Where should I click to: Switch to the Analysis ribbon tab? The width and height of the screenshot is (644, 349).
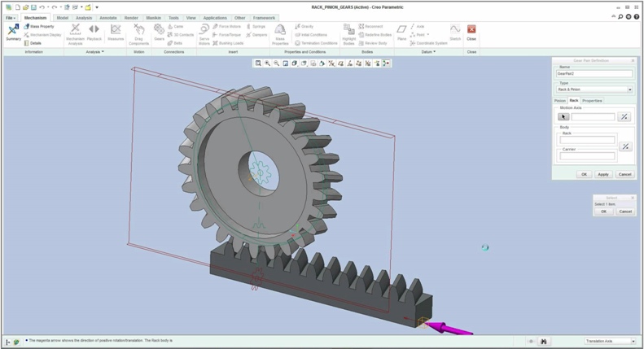[x=84, y=17]
